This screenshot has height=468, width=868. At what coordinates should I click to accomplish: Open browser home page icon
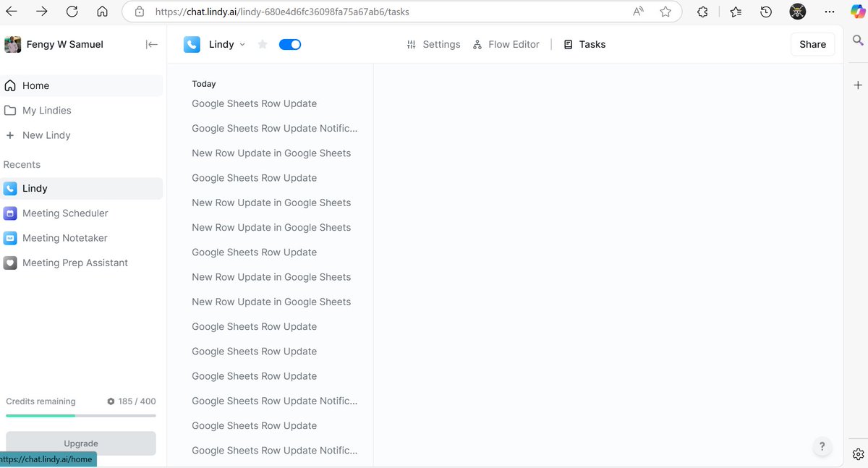pyautogui.click(x=103, y=12)
